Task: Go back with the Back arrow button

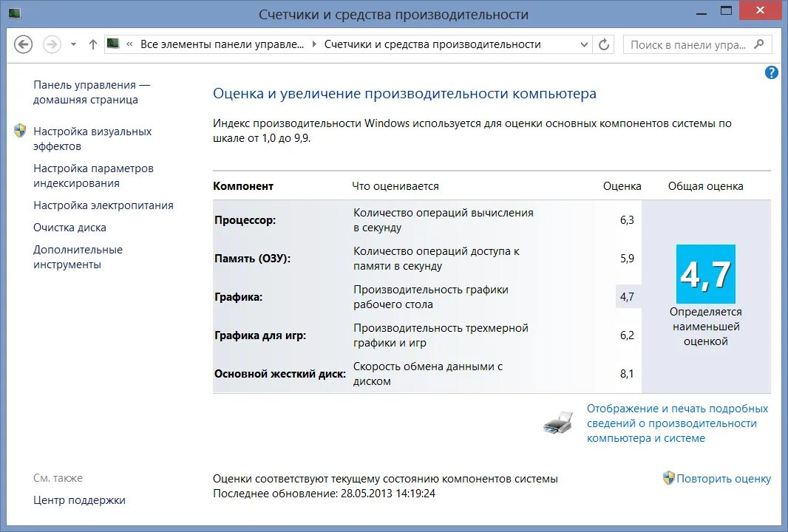Action: tap(23, 44)
